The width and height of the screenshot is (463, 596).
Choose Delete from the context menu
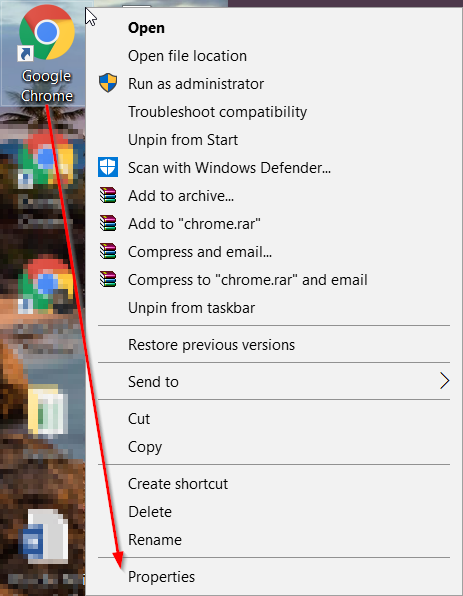150,512
